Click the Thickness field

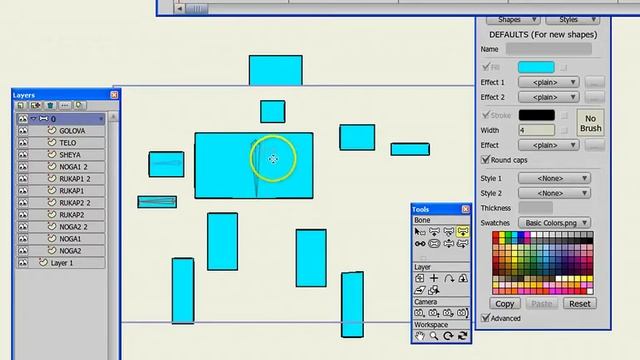click(x=536, y=208)
